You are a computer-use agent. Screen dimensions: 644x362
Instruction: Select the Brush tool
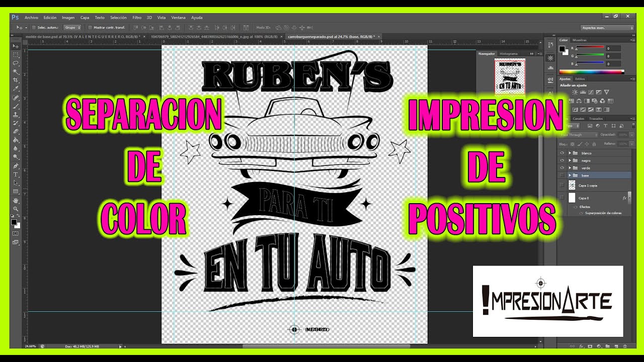16,106
